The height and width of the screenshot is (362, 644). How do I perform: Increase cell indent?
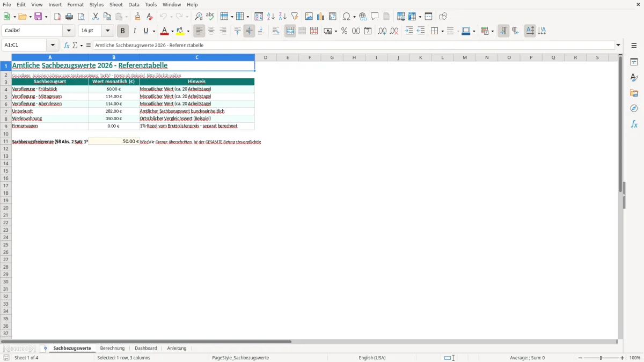pos(409,31)
